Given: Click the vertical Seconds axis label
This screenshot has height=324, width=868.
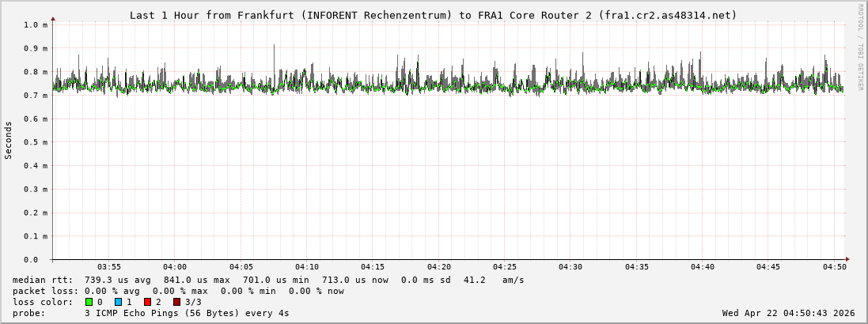Looking at the screenshot, I should click(x=9, y=141).
